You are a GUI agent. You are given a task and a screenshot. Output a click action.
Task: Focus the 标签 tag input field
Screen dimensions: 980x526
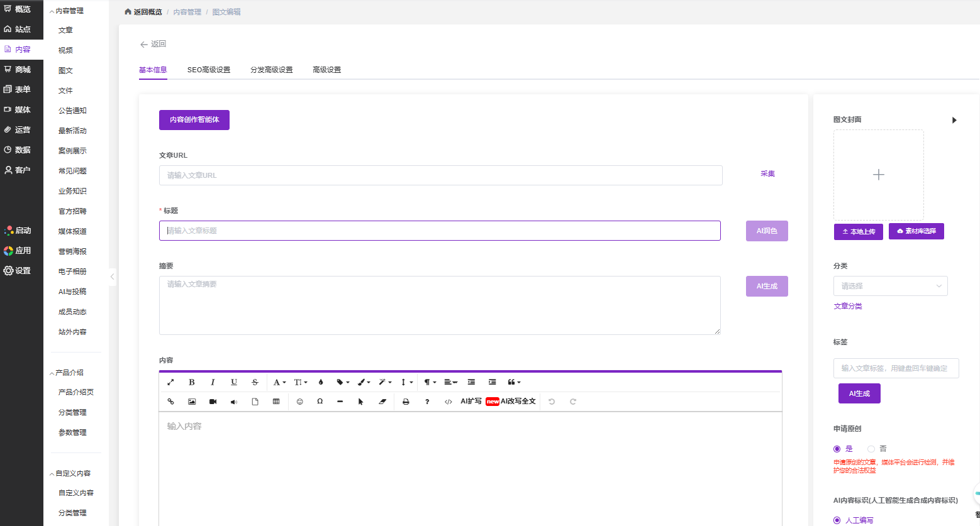[896, 368]
